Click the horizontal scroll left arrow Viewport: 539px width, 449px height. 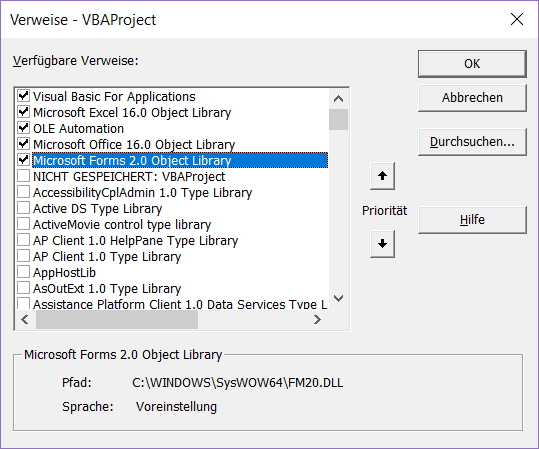point(25,320)
